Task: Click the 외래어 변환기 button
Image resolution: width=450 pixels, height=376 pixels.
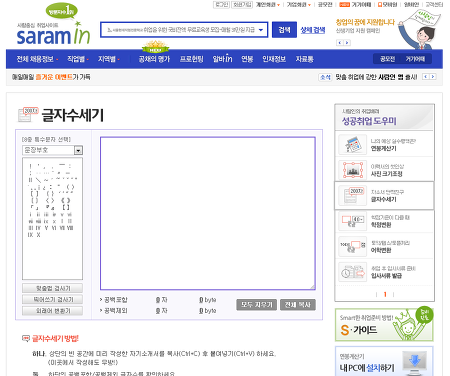Action: tap(52, 311)
